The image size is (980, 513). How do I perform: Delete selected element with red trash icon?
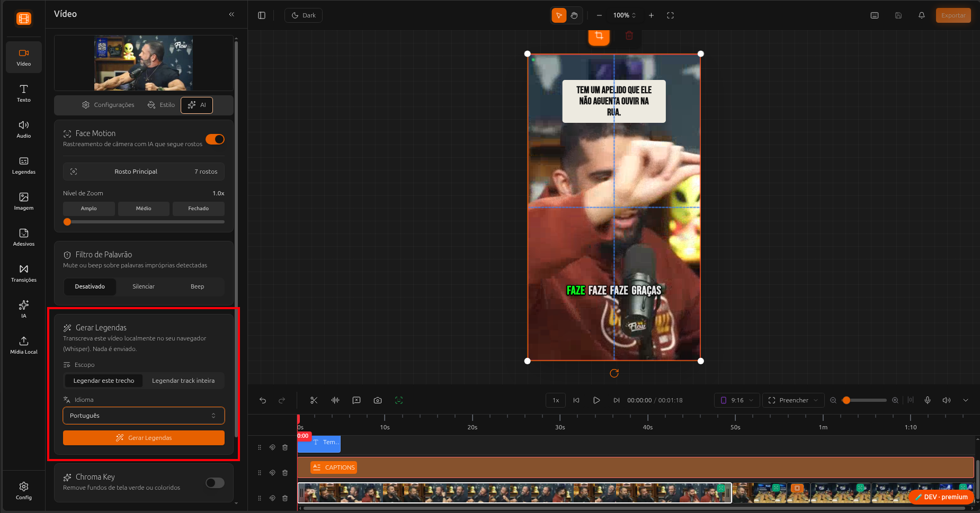629,36
